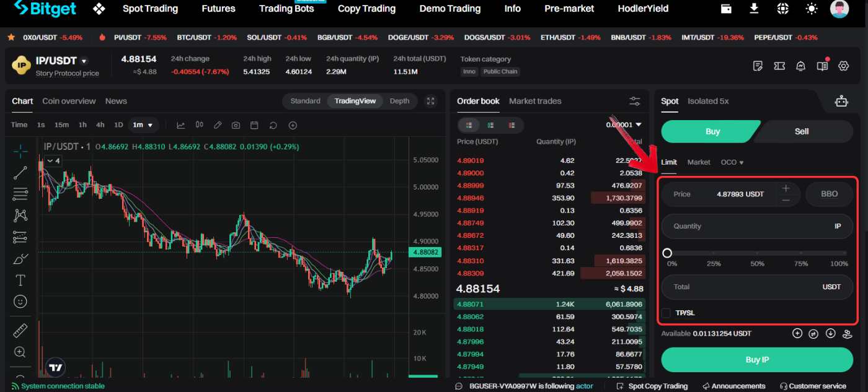Toggle chart fullscreen icon
This screenshot has width=868, height=392.
(x=432, y=101)
